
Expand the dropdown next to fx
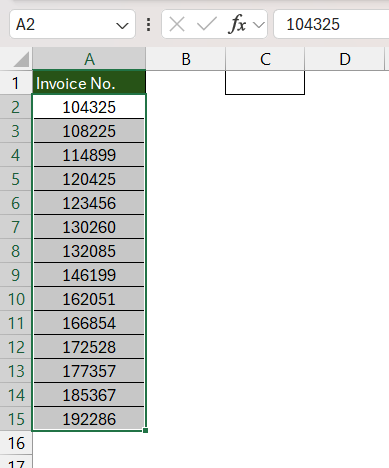259,25
